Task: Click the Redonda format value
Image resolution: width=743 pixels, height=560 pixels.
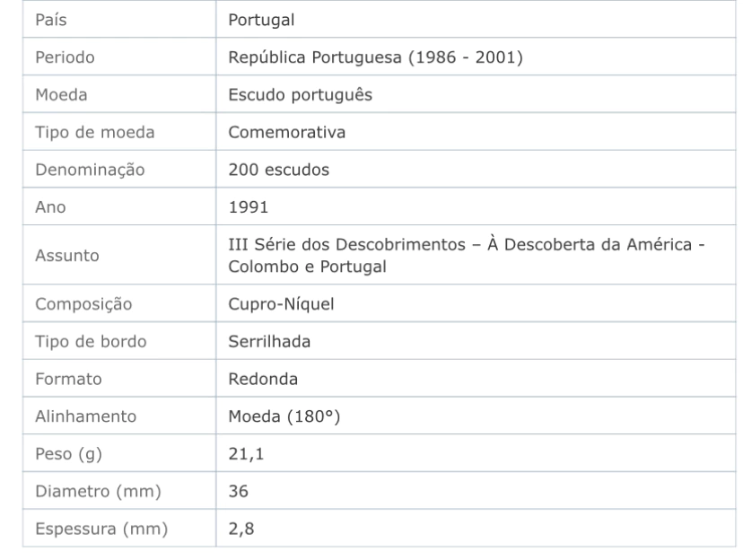Action: [263, 379]
